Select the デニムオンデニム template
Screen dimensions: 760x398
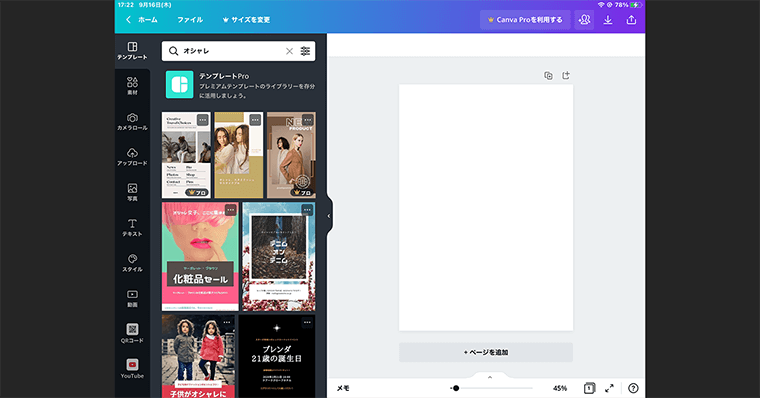click(x=279, y=256)
